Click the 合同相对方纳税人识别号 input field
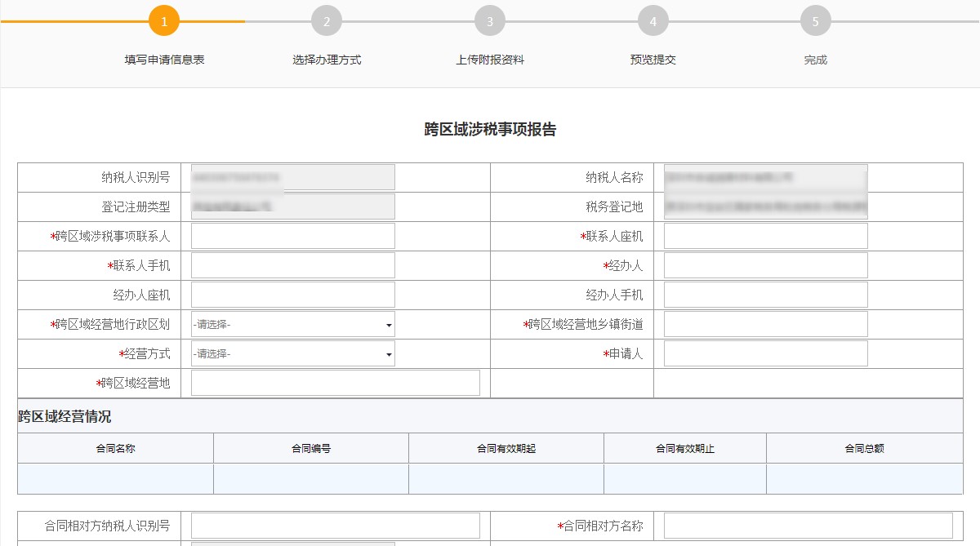 pyautogui.click(x=335, y=526)
